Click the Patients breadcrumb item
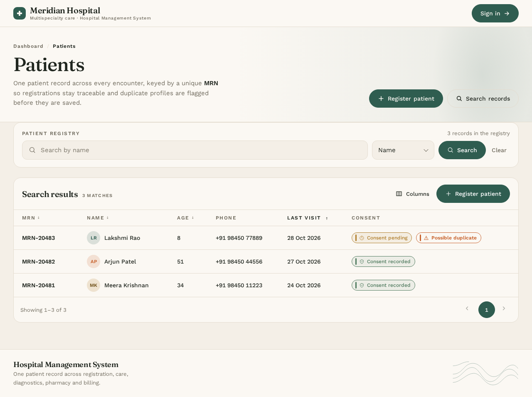Viewport: 532px width, 397px height. pos(64,46)
